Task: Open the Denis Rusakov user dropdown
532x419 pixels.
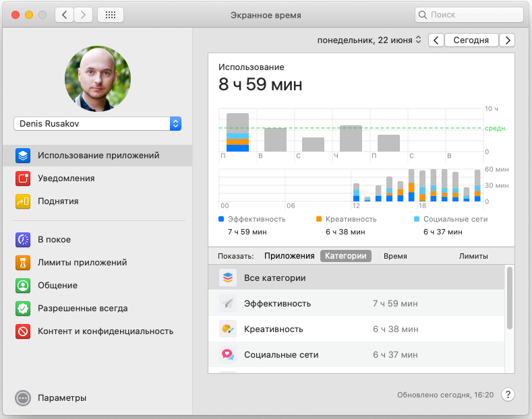Action: (x=97, y=124)
